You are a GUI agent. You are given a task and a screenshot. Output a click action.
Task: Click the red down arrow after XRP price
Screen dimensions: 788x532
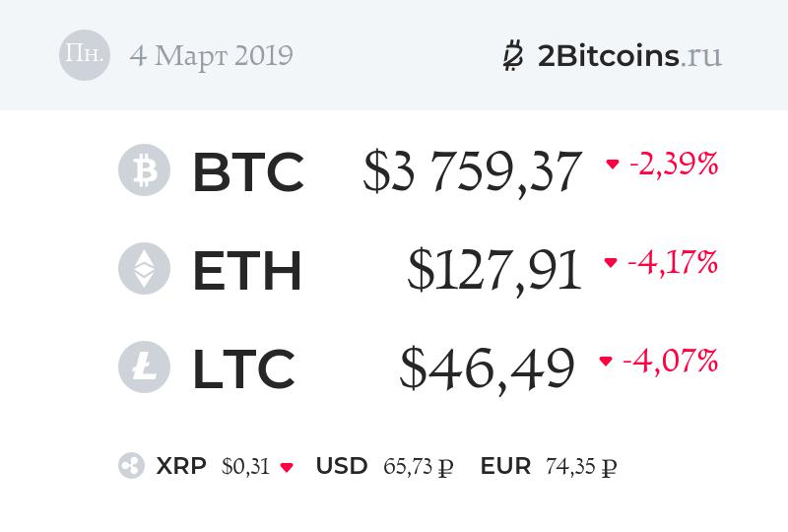[x=287, y=467]
